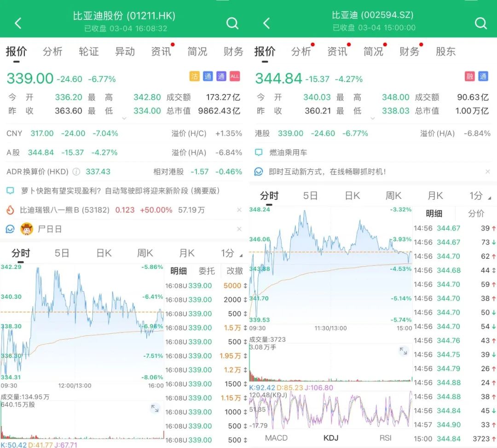497x448 pixels.
Task: Click the avatar emoji beside 尸日日
Action: [27, 228]
